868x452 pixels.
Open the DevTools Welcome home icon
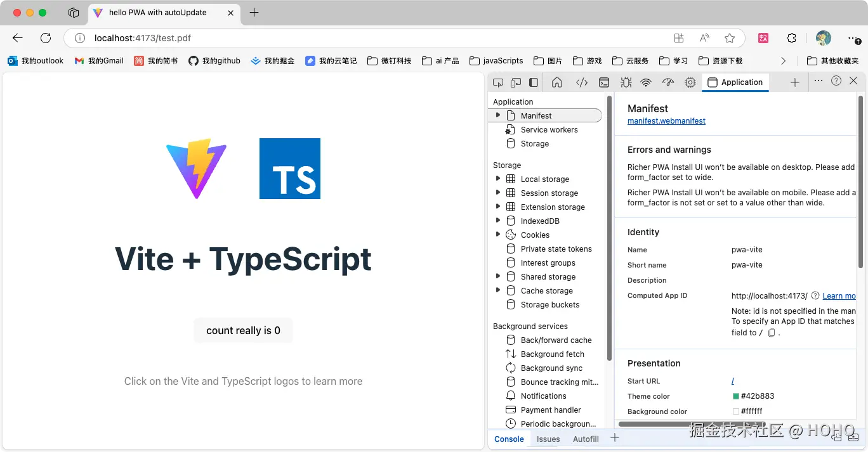[557, 82]
